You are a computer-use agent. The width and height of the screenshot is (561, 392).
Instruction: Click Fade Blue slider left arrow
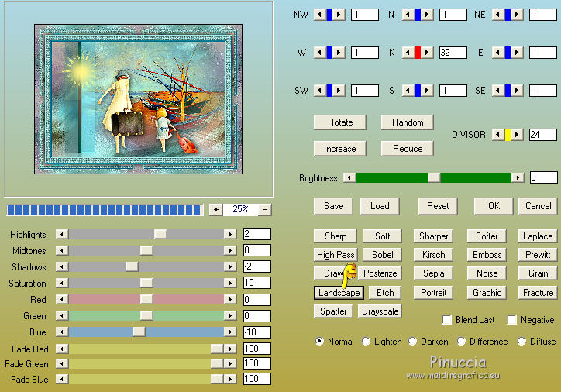pyautogui.click(x=62, y=379)
